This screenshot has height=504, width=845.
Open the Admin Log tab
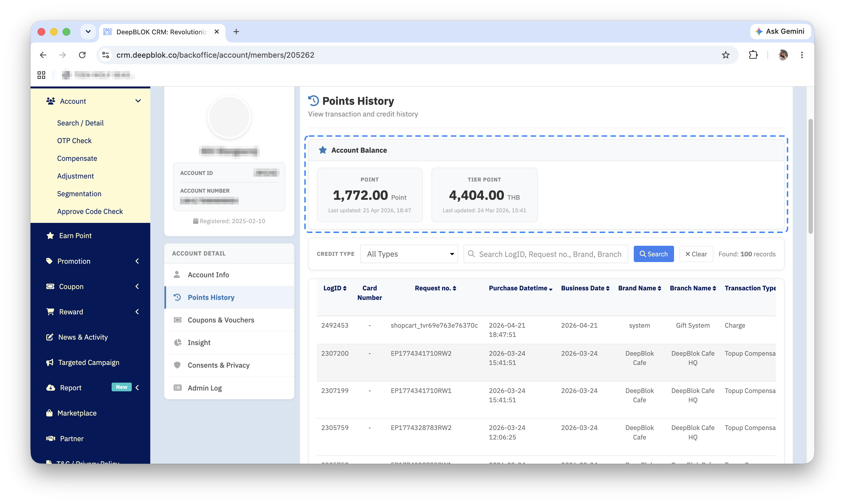click(x=229, y=388)
